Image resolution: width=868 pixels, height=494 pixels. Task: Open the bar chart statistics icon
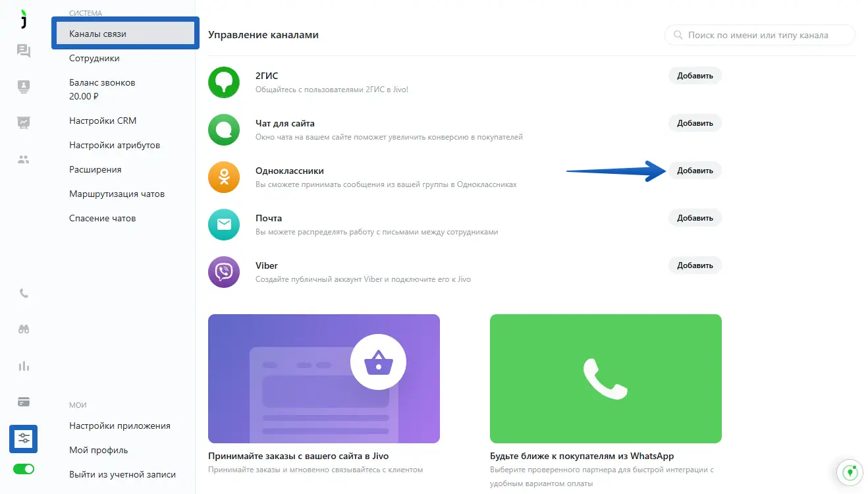pos(24,366)
